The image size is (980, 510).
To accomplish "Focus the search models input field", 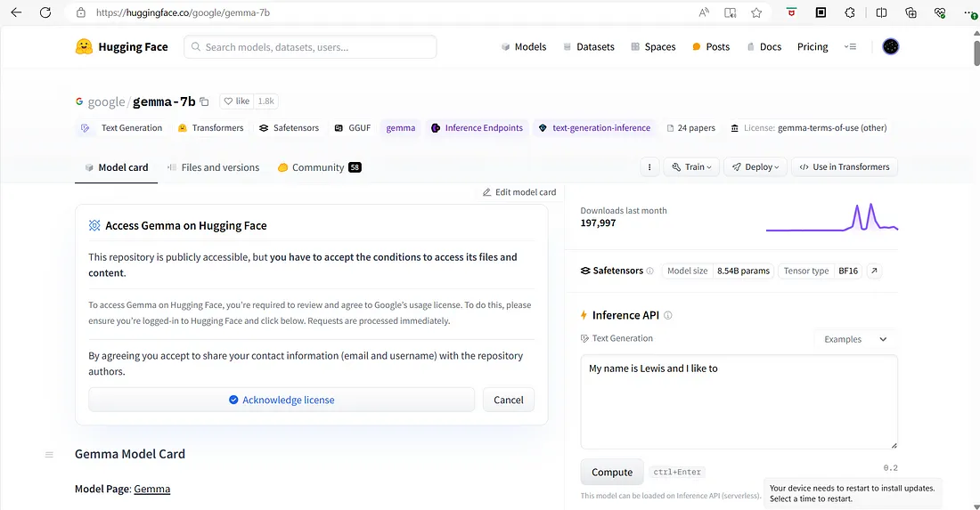I will pos(310,47).
